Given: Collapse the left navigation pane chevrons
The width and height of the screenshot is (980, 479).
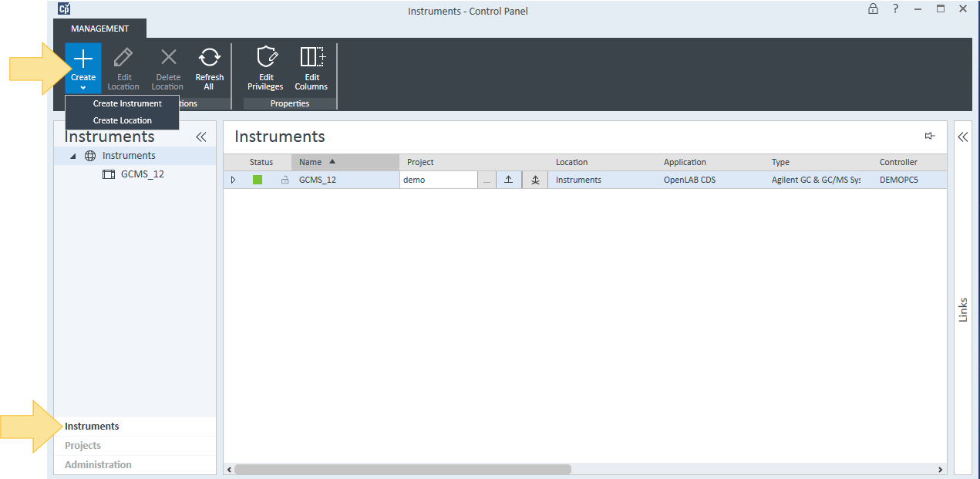Looking at the screenshot, I should [x=201, y=137].
